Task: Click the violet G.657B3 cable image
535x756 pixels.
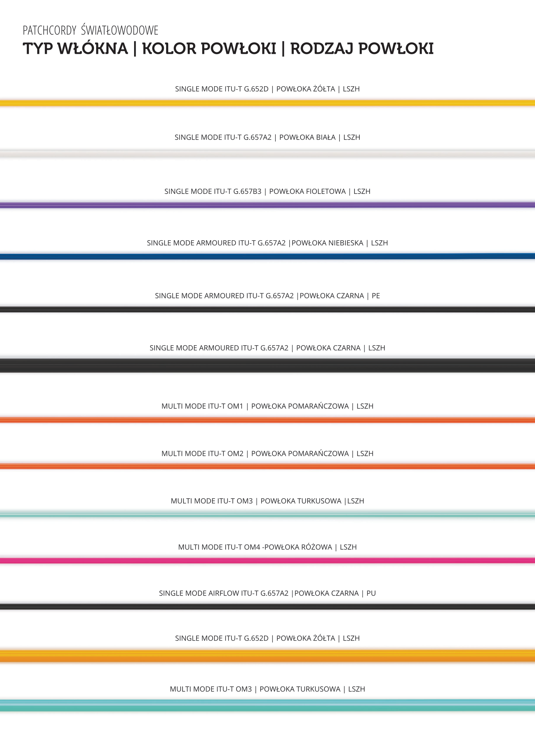Action: coord(267,205)
